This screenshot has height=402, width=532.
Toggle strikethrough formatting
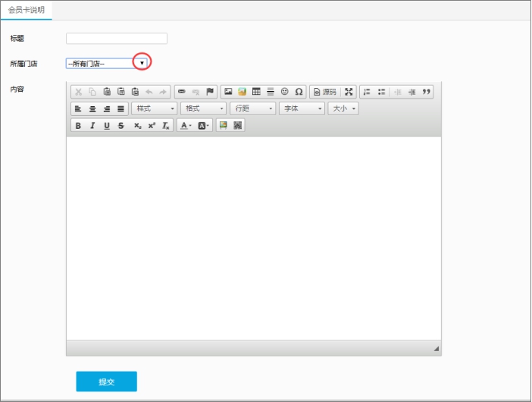tap(121, 126)
